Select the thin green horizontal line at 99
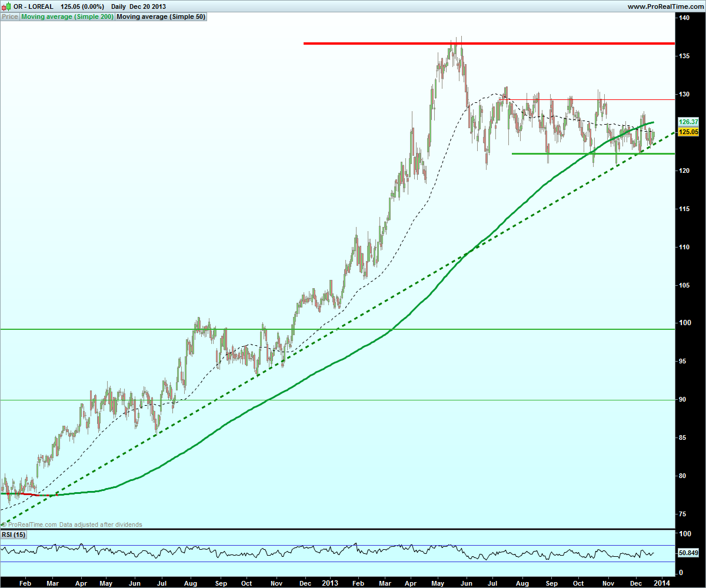Screen dimensions: 706x588 [337, 329]
